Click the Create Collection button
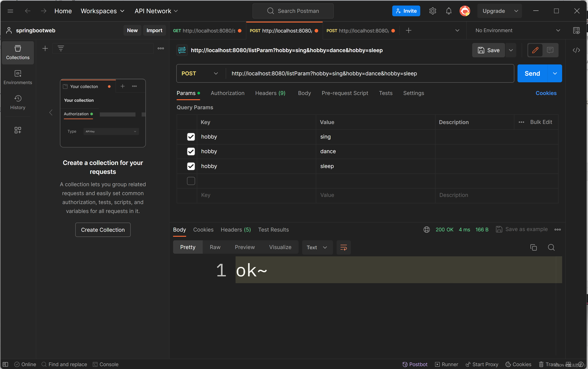This screenshot has width=588, height=369. (103, 230)
